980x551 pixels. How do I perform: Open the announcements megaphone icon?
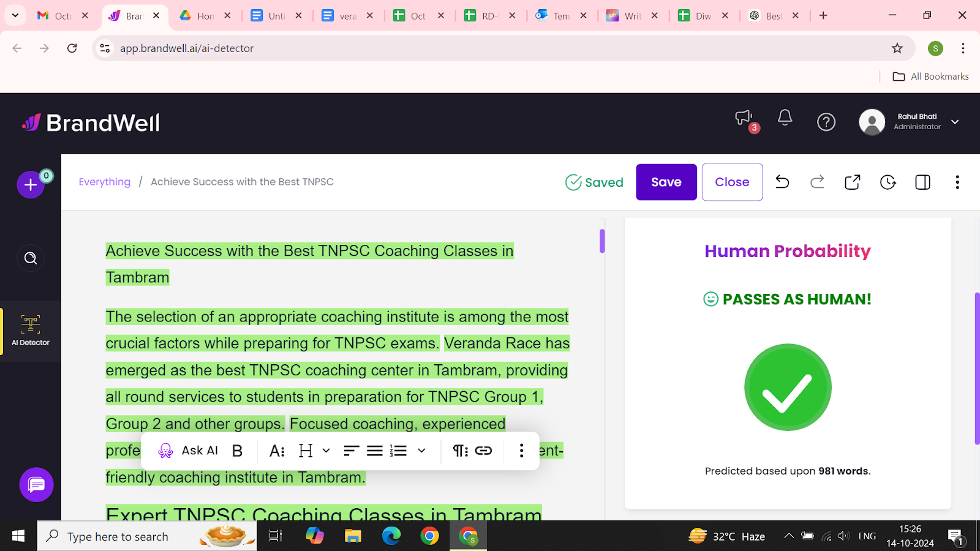click(744, 118)
